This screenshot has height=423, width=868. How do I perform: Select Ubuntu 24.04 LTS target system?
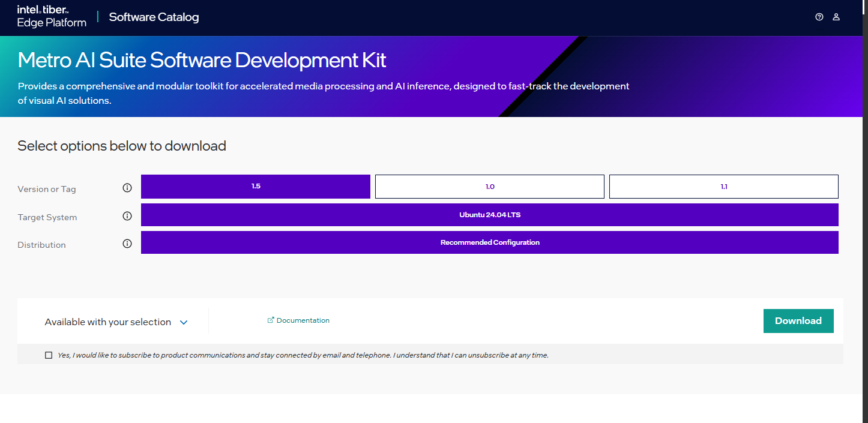click(490, 215)
